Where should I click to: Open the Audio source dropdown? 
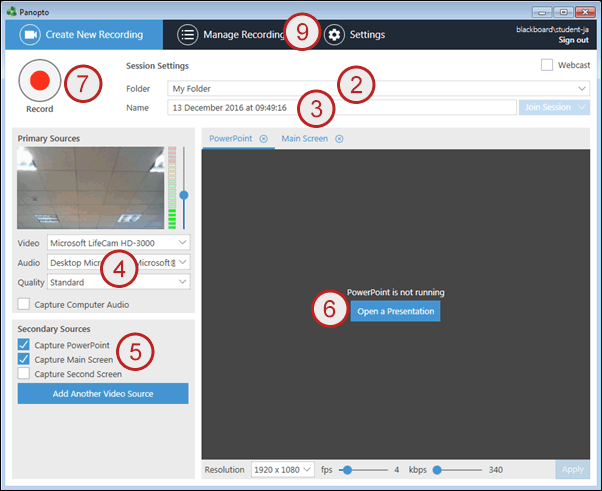click(182, 262)
